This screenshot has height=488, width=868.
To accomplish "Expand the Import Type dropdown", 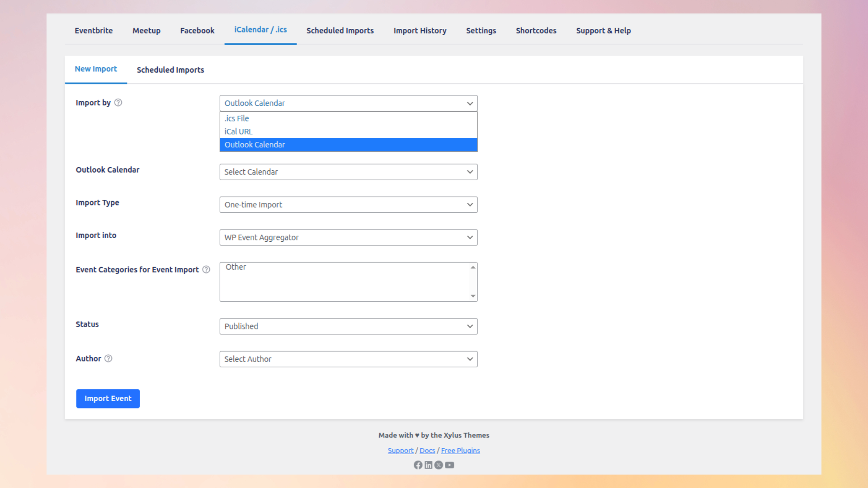I will point(348,205).
